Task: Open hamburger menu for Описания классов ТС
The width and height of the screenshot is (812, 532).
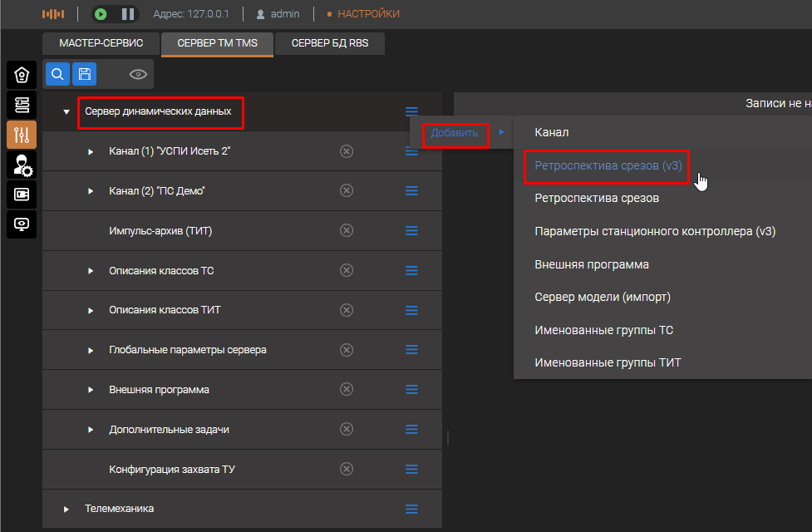Action: click(411, 271)
